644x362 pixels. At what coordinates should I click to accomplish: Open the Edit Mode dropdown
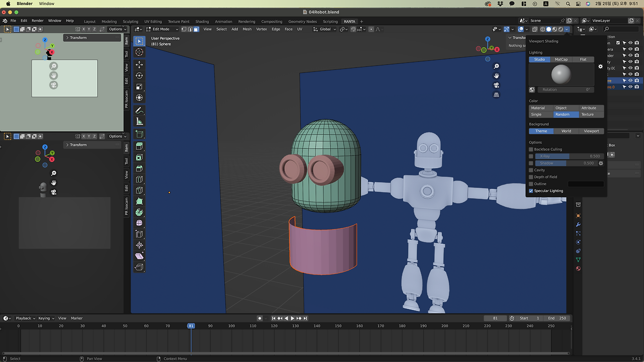pos(163,29)
